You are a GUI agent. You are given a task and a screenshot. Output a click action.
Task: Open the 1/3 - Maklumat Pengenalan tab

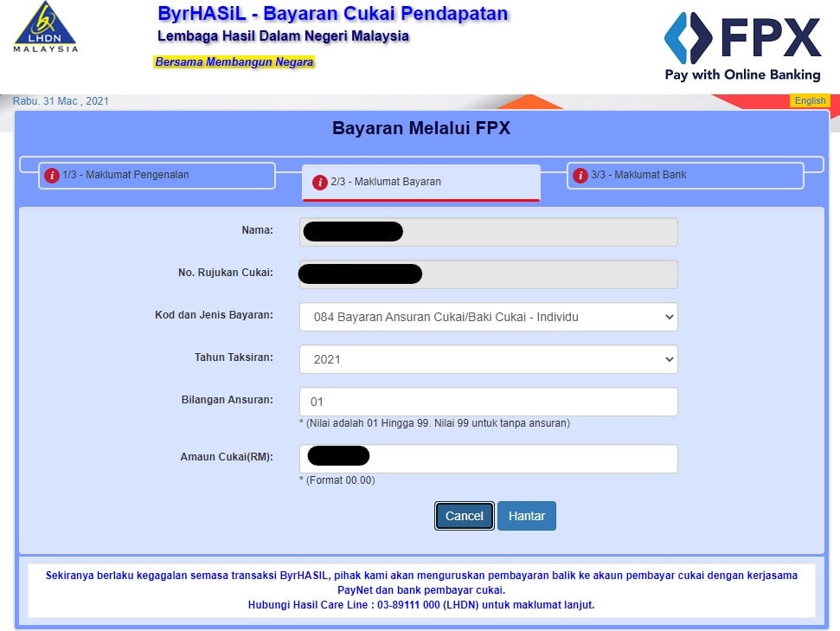click(x=157, y=176)
